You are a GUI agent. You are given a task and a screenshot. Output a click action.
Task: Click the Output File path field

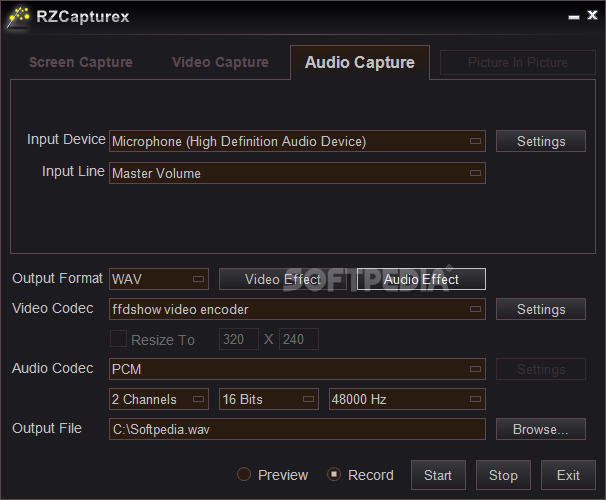[297, 429]
